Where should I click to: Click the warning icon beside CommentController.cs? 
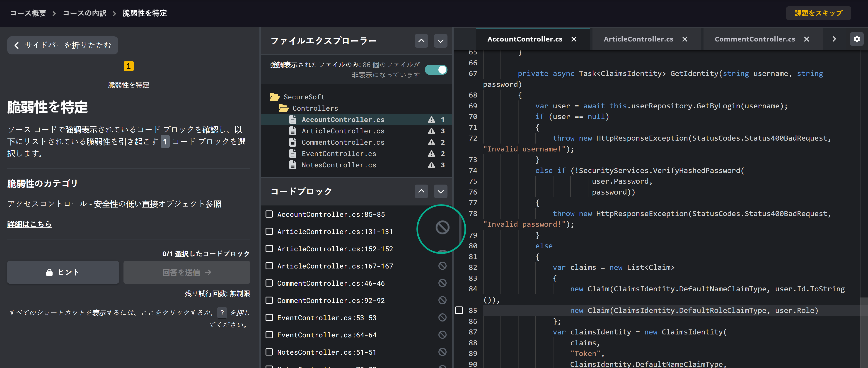point(431,142)
